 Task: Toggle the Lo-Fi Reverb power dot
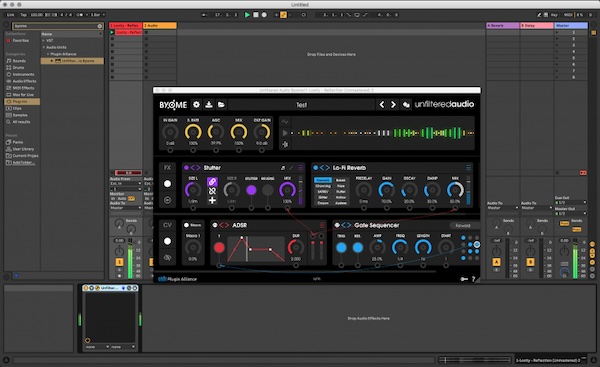(315, 168)
